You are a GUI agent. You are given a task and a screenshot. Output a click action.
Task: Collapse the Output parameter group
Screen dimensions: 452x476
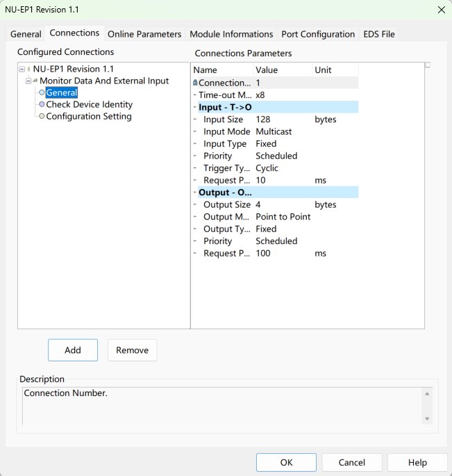tap(195, 192)
